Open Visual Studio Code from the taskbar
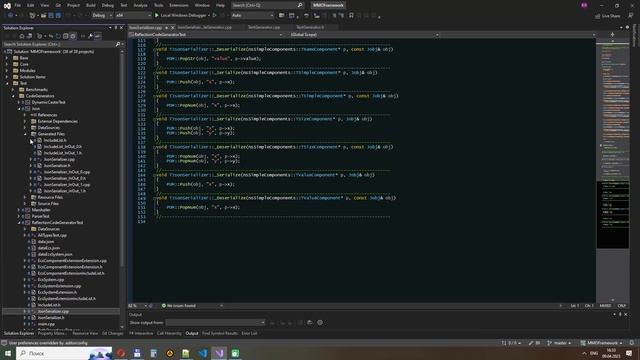The width and height of the screenshot is (640, 360). (x=202, y=353)
